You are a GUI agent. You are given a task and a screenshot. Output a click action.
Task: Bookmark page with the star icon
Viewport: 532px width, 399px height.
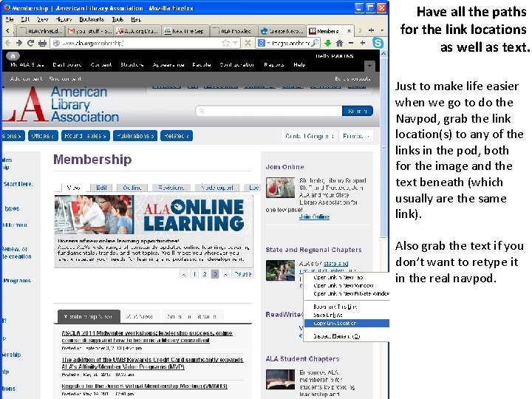225,43
